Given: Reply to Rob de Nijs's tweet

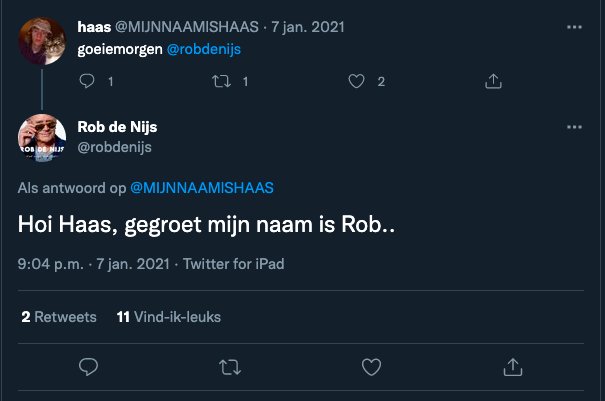Looking at the screenshot, I should (87, 366).
